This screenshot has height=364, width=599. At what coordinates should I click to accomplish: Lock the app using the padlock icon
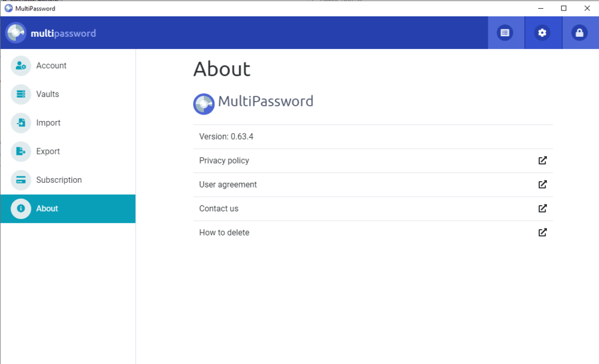click(x=580, y=33)
